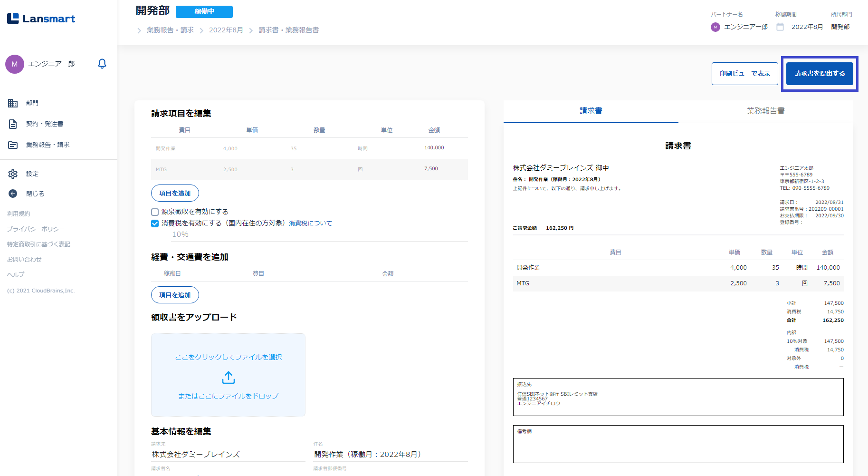Click 請求書を提出する button
868x476 pixels.
[x=820, y=74]
